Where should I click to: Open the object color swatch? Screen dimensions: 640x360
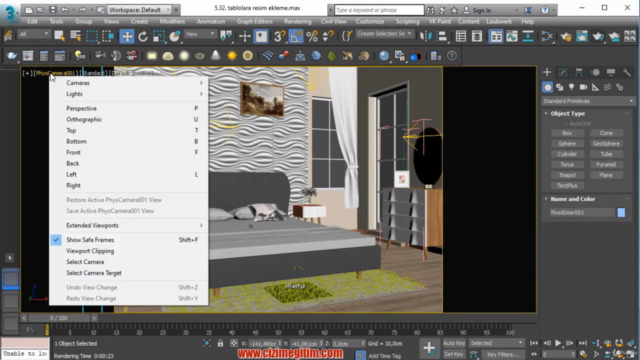621,213
